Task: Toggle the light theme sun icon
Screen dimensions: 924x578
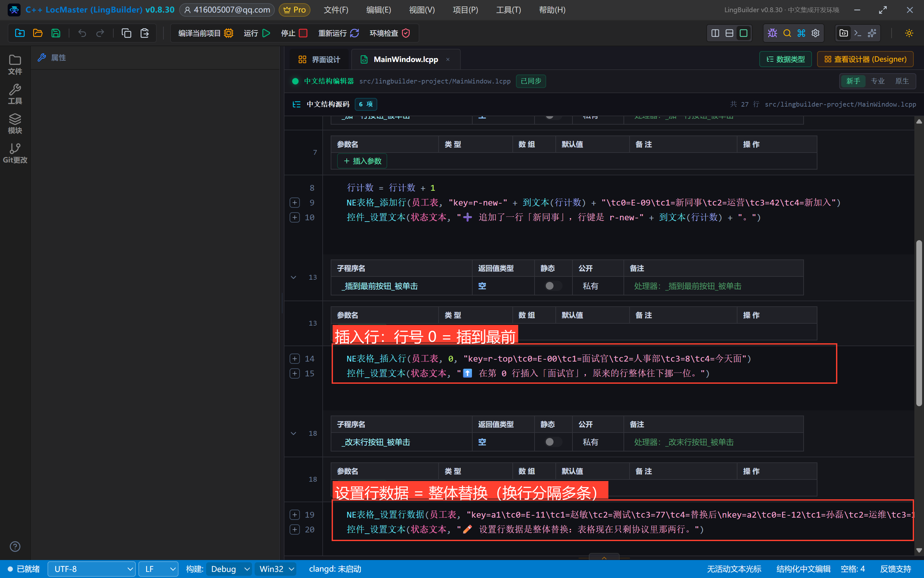Action: click(x=909, y=33)
